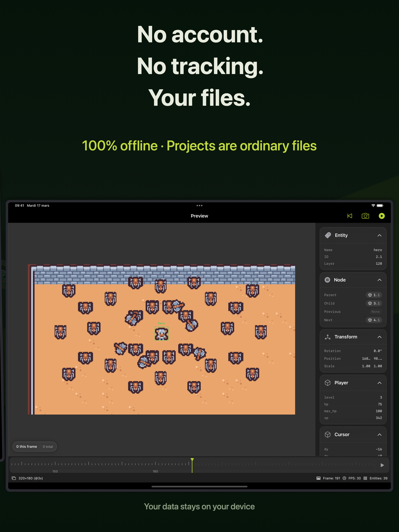This screenshot has height=532, width=399.
Task: Click the '320×180 (@3x)' status text
Action: click(x=31, y=478)
